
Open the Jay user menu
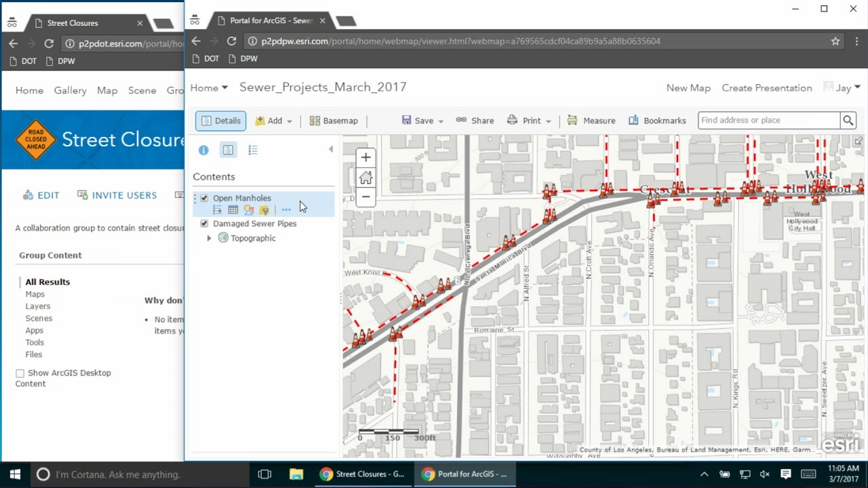tap(842, 87)
